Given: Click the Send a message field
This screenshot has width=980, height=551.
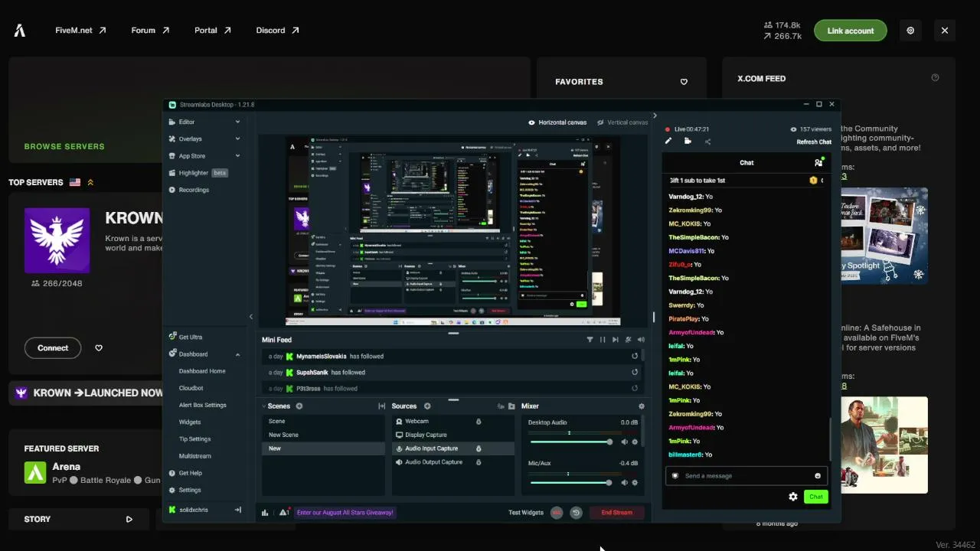Looking at the screenshot, I should click(x=747, y=476).
